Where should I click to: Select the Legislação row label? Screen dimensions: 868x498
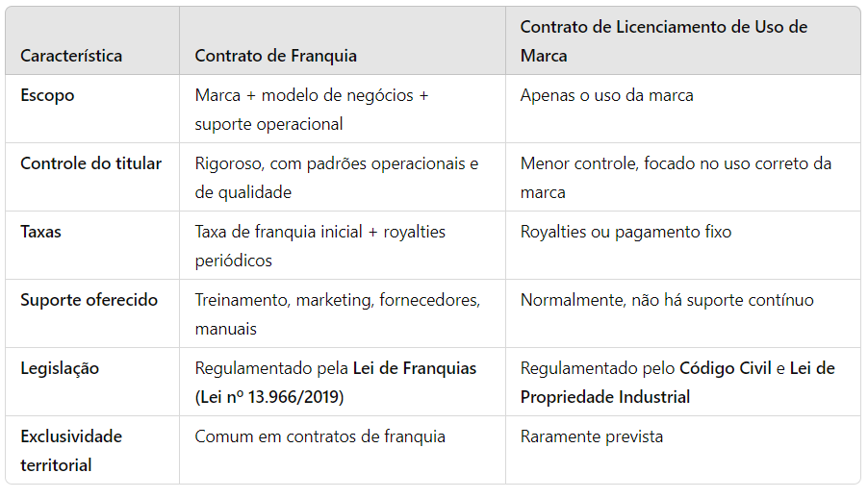coord(60,368)
